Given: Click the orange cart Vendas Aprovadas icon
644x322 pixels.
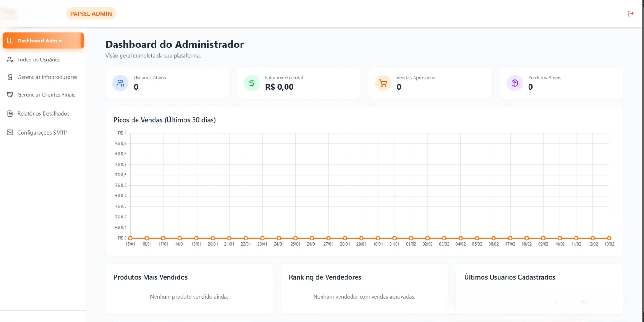Looking at the screenshot, I should click(x=383, y=83).
